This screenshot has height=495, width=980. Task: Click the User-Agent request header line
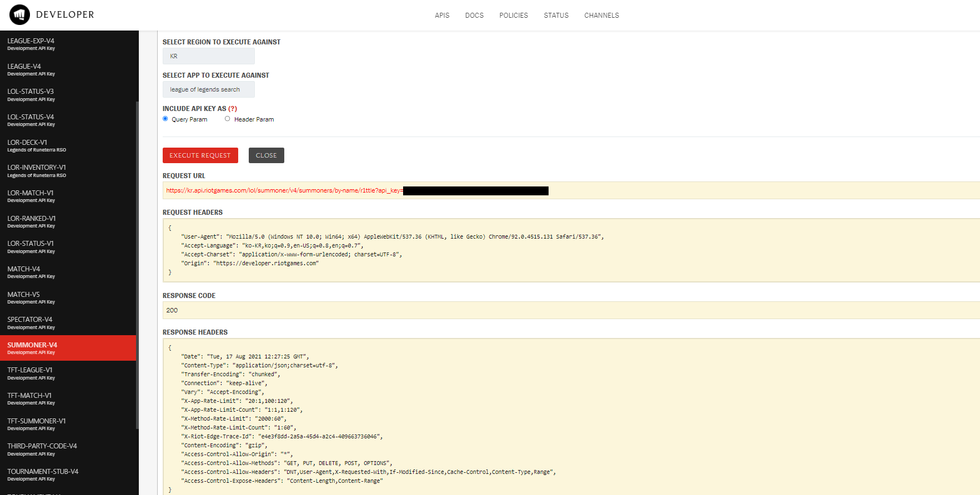(x=392, y=236)
